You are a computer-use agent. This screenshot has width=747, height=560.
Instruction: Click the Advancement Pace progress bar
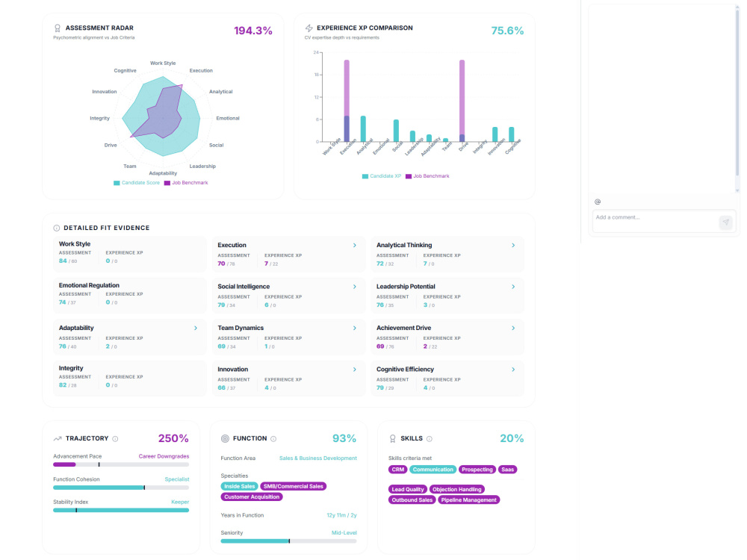pos(121,464)
